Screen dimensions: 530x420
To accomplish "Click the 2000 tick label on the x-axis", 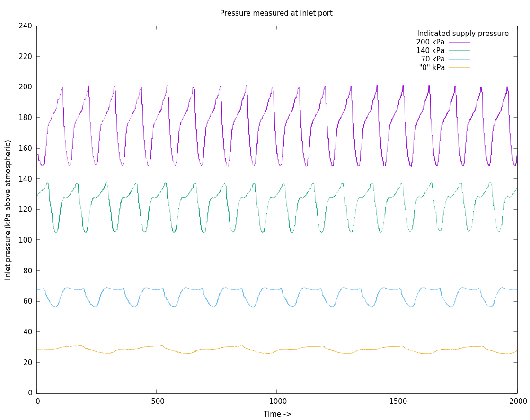I will click(x=518, y=402).
